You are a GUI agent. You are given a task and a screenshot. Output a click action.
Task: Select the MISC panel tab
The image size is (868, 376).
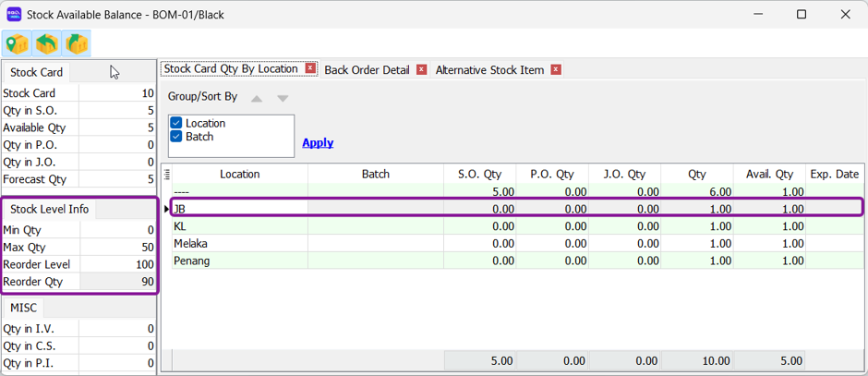[x=24, y=308]
